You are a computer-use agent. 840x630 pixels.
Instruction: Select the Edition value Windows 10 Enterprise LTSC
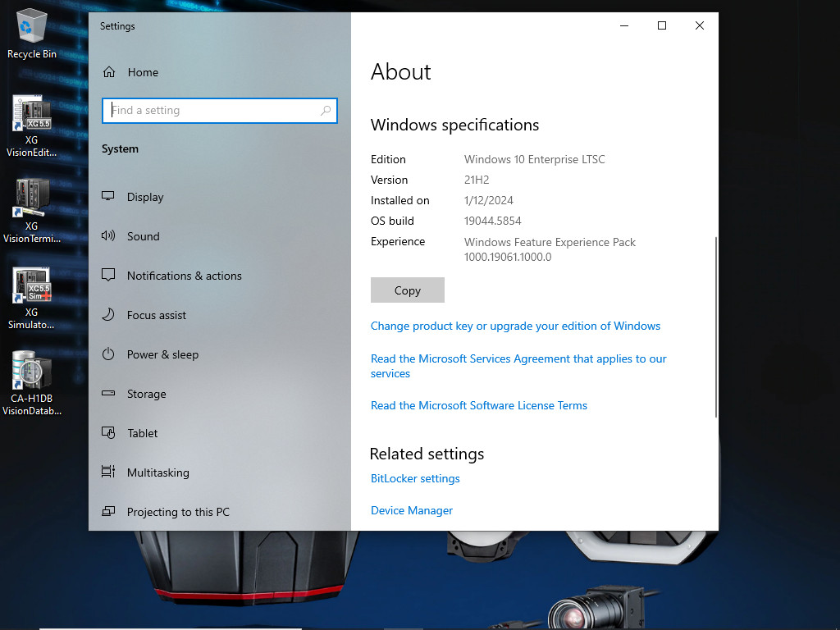534,159
